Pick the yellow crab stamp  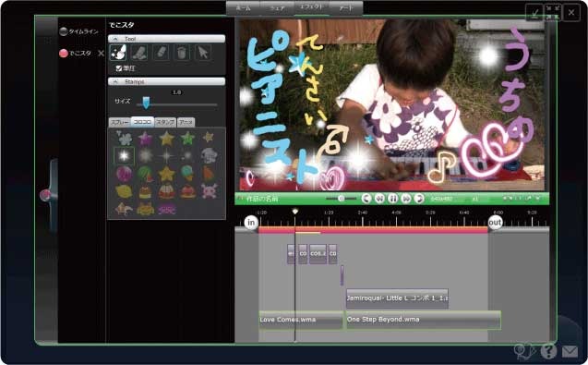146,209
